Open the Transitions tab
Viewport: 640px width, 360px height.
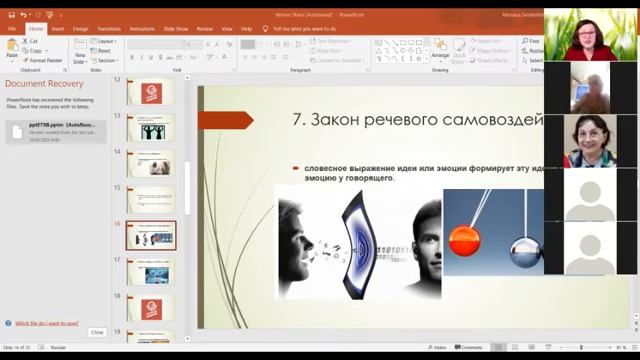pos(109,29)
